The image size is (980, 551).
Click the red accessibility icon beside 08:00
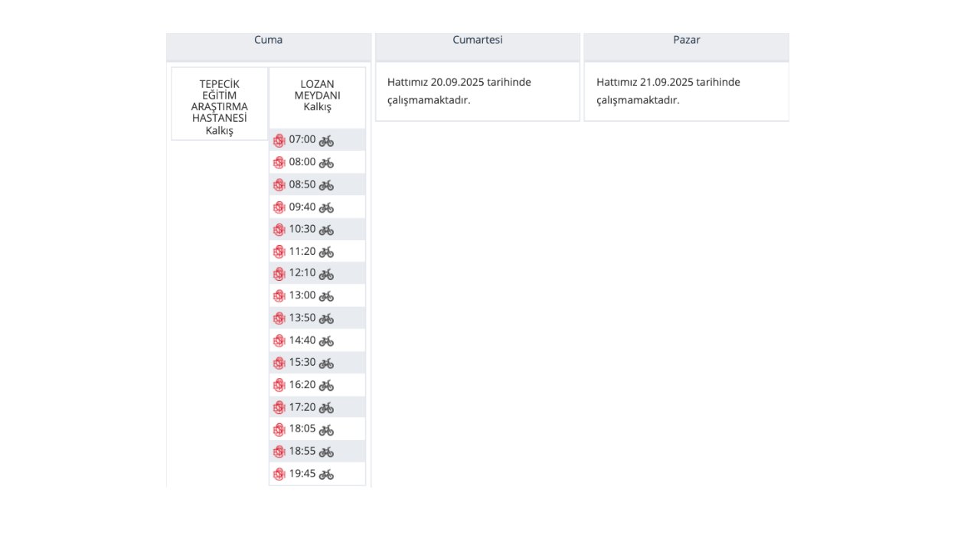(x=279, y=163)
